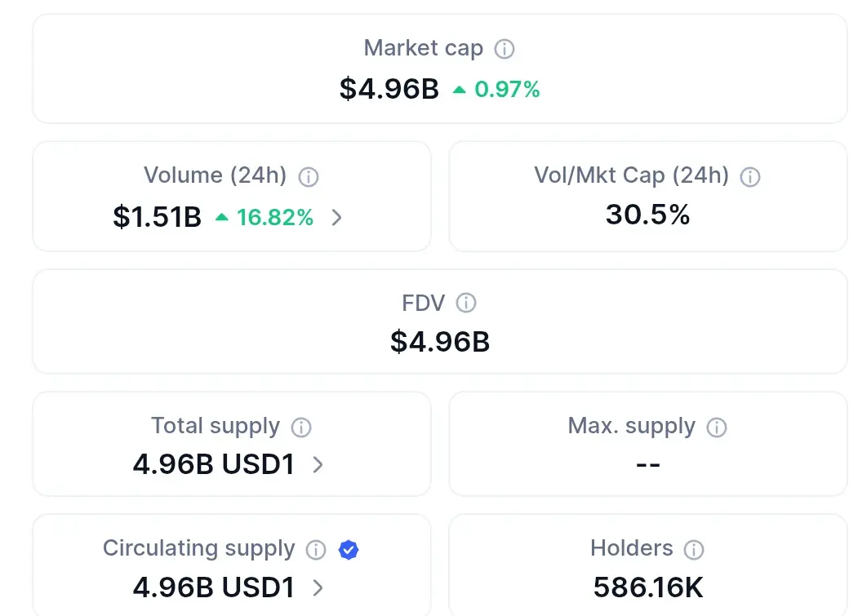
Task: Expand the Volume (24h) chevron arrow
Action: [x=336, y=218]
